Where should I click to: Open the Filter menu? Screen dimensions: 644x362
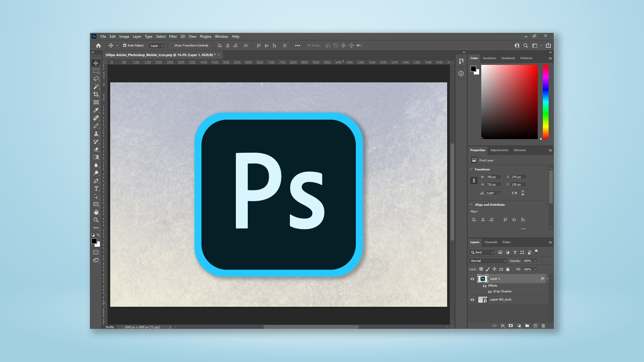point(173,36)
